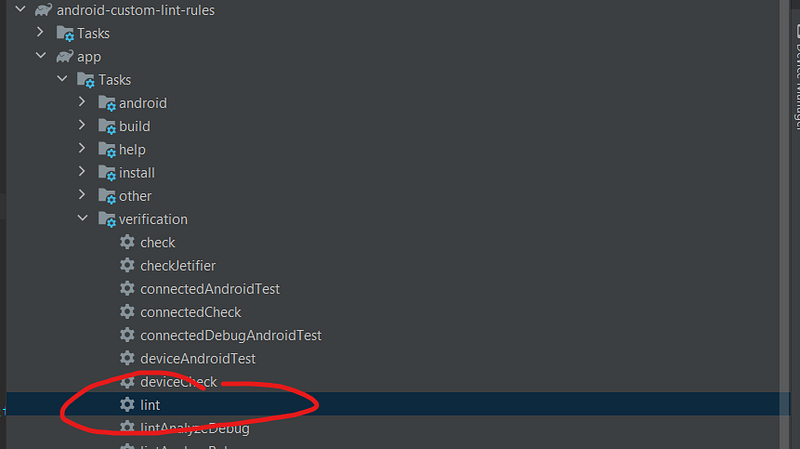This screenshot has height=449, width=800.
Task: Expand the build task group
Action: pyautogui.click(x=82, y=125)
